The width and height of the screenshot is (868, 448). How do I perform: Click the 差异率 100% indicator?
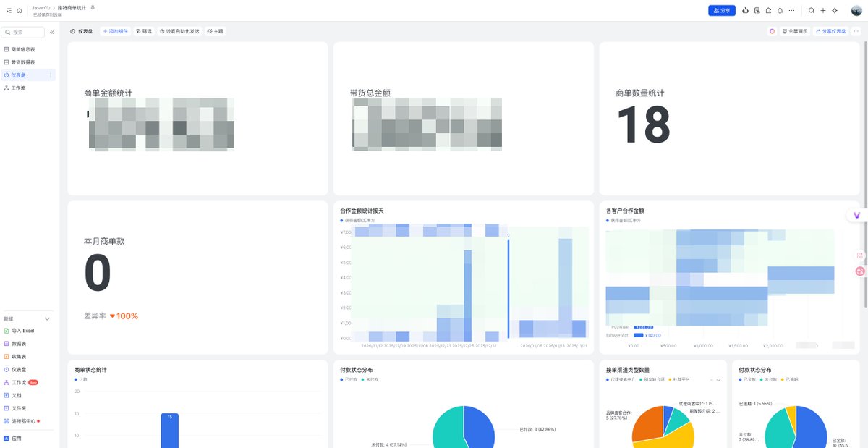pyautogui.click(x=111, y=316)
